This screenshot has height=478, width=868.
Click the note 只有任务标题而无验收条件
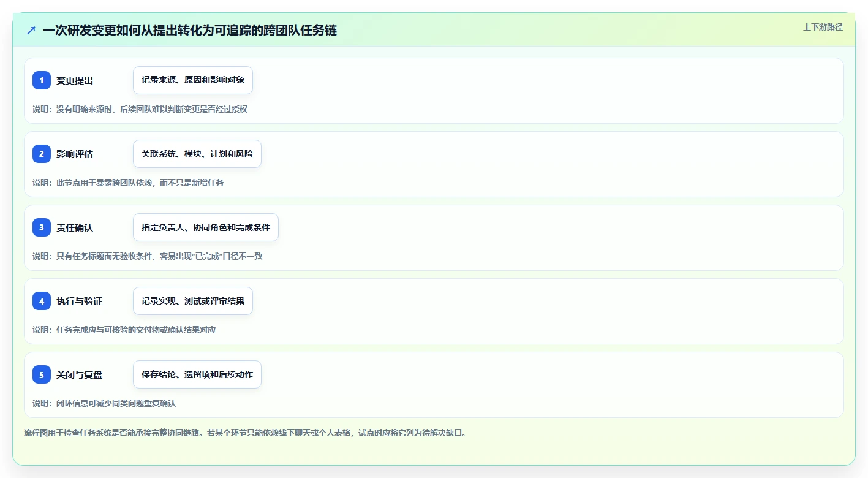(x=148, y=256)
